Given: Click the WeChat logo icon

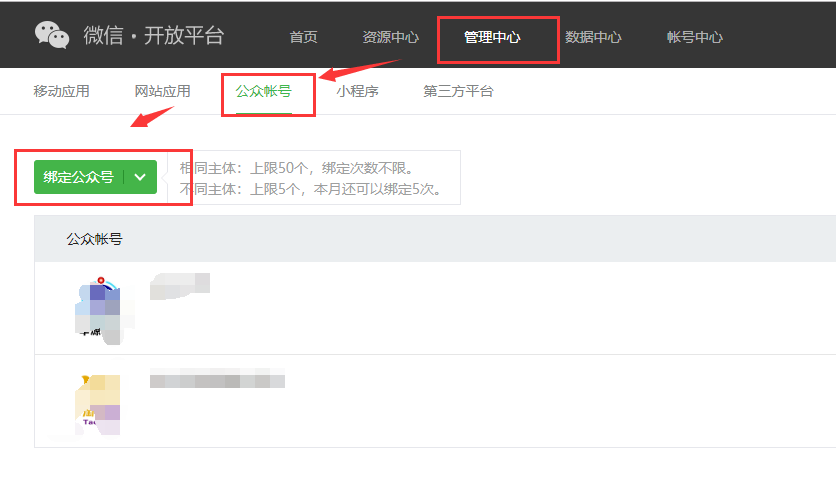Looking at the screenshot, I should click(52, 35).
